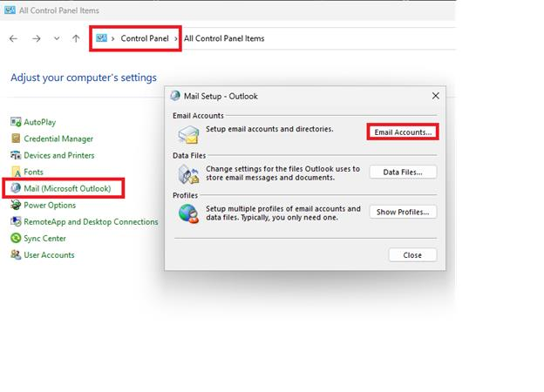
Task: Click Show Profiles... button
Action: pos(403,212)
